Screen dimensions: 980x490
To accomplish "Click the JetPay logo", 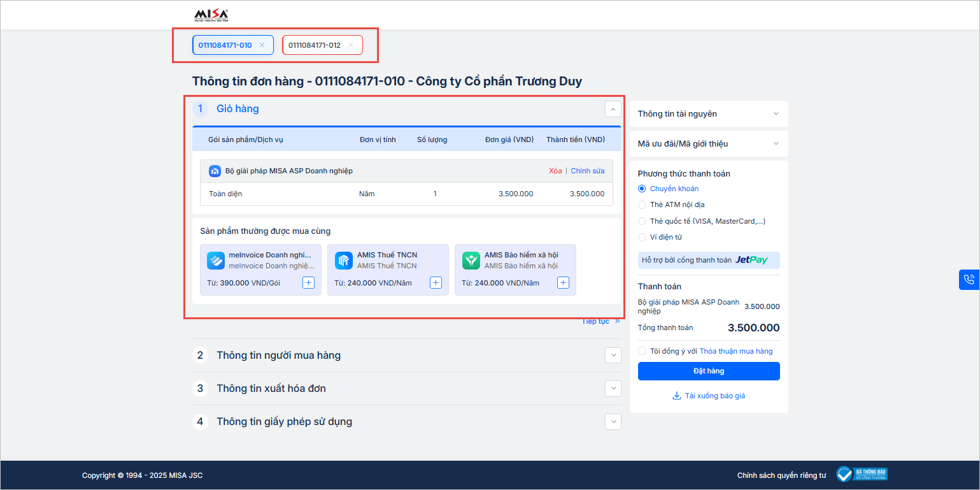I will click(x=751, y=260).
